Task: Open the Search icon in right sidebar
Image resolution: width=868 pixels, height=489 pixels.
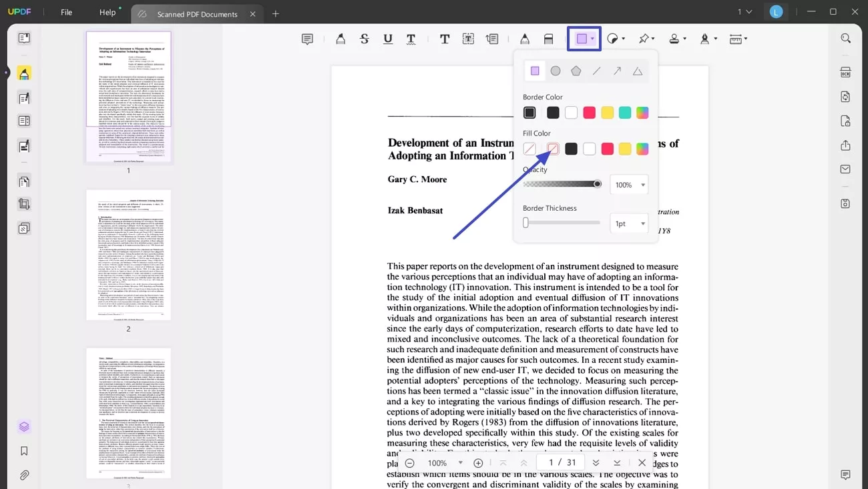Action: coord(846,39)
